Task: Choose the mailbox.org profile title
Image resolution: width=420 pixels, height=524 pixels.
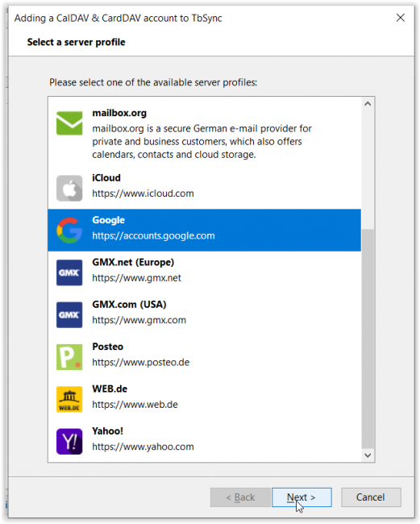Action: tap(119, 113)
